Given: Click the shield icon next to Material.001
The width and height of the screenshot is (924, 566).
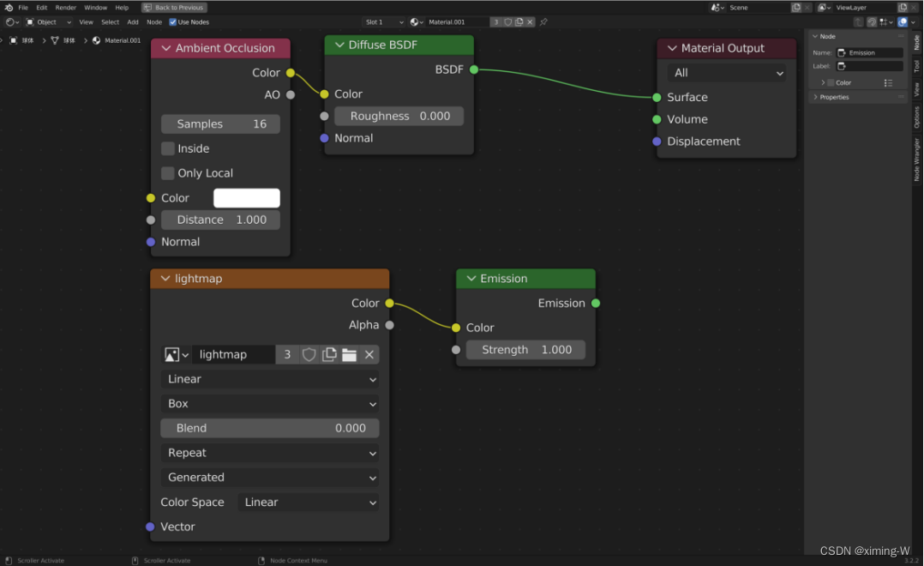Looking at the screenshot, I should (508, 21).
